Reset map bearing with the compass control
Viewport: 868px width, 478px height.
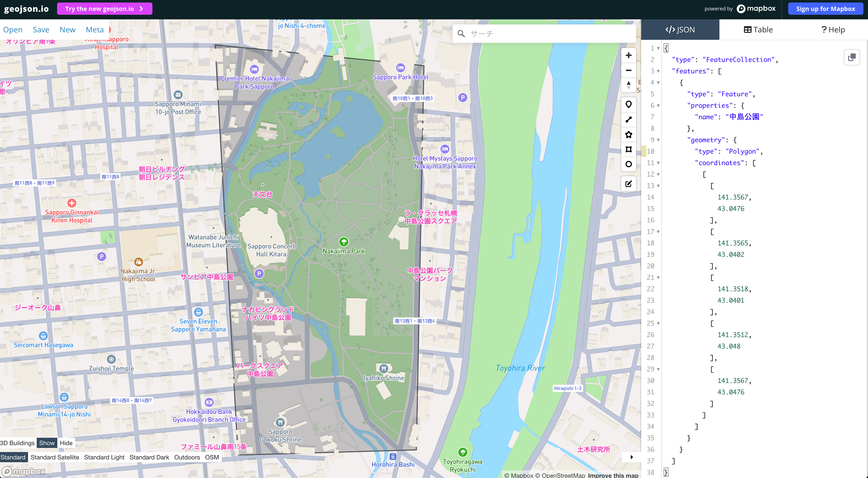click(628, 85)
